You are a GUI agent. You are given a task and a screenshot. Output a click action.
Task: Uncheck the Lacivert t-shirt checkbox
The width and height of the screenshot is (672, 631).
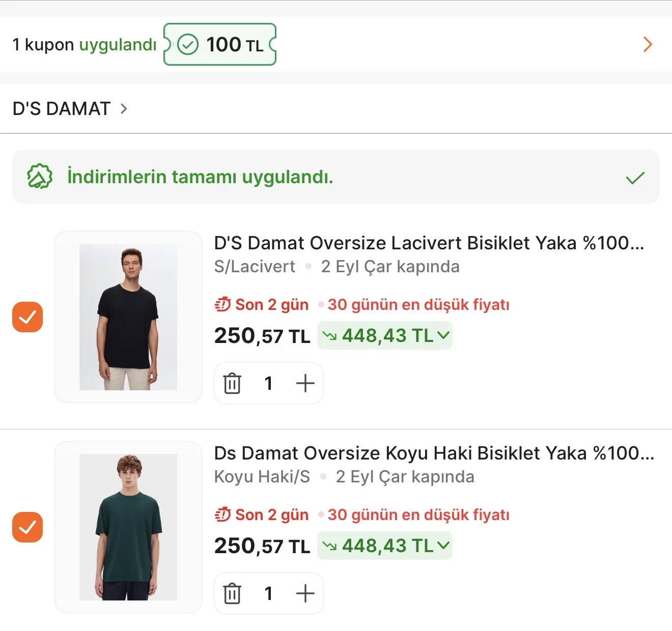[x=27, y=317]
